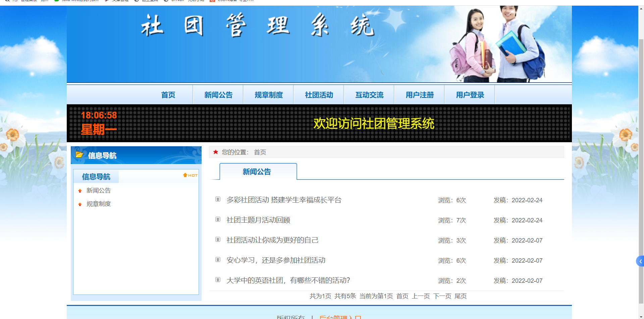Screen dimensions: 644x319
Task: Click the HOT badge icon in 信息导航 panel
Action: pyautogui.click(x=190, y=175)
